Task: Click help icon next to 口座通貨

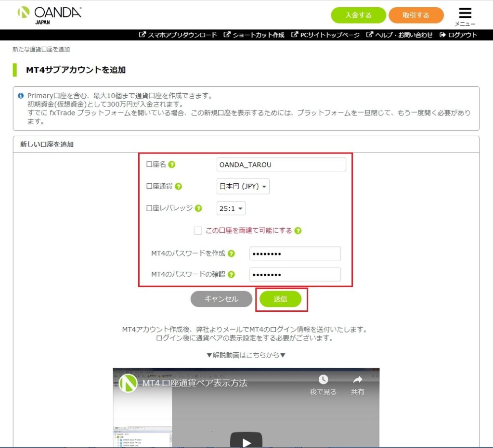Action: tap(178, 186)
